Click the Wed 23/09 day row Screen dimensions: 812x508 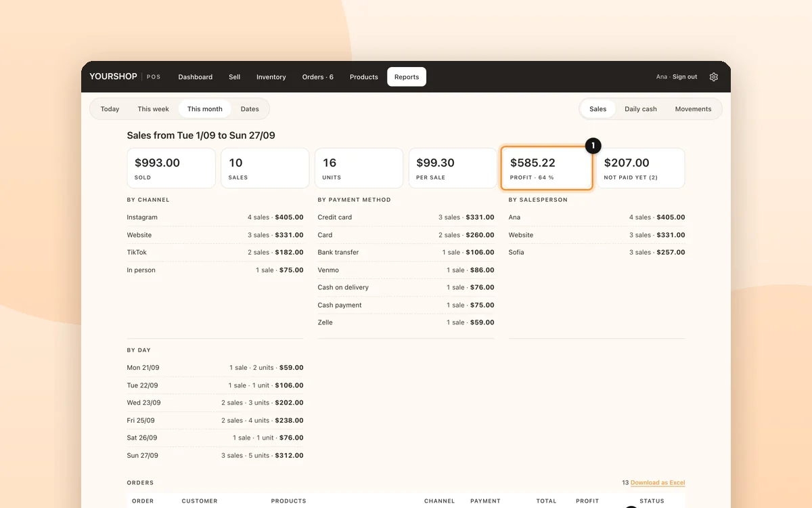(215, 402)
